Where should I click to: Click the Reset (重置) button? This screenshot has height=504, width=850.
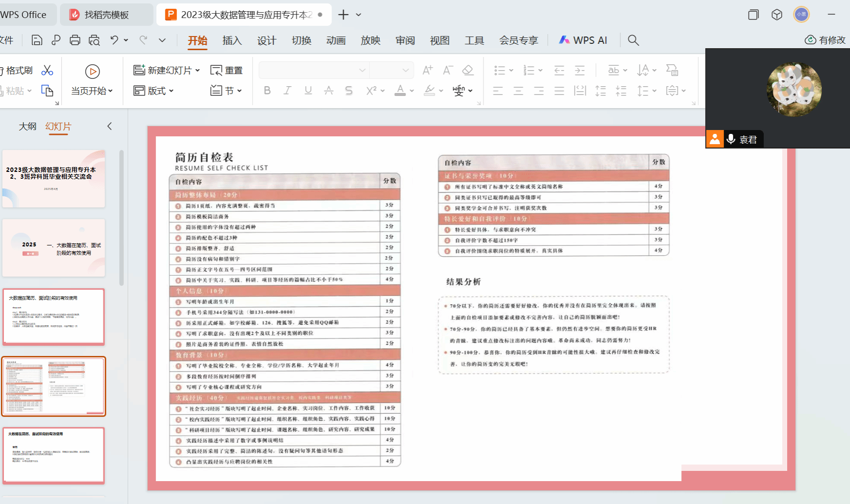(227, 71)
